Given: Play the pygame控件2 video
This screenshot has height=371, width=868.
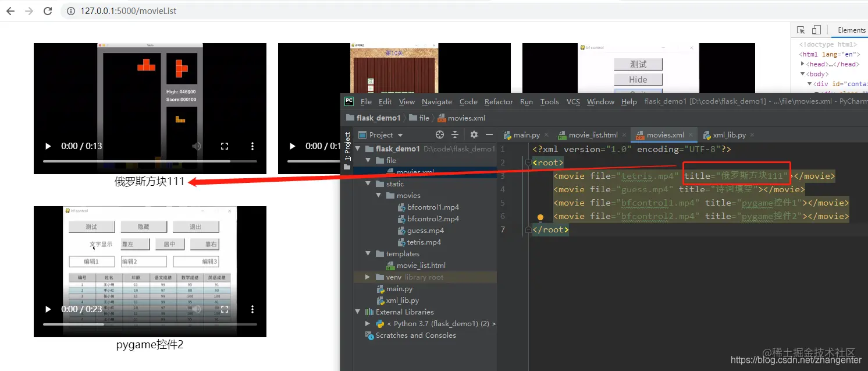Looking at the screenshot, I should (48, 309).
